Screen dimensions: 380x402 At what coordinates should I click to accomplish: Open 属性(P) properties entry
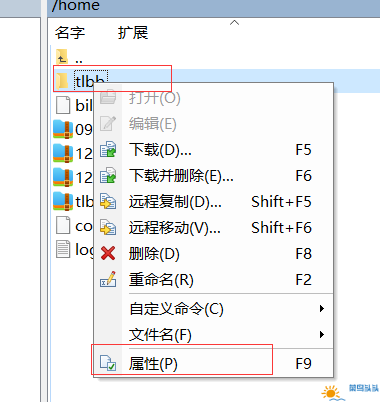point(214,363)
